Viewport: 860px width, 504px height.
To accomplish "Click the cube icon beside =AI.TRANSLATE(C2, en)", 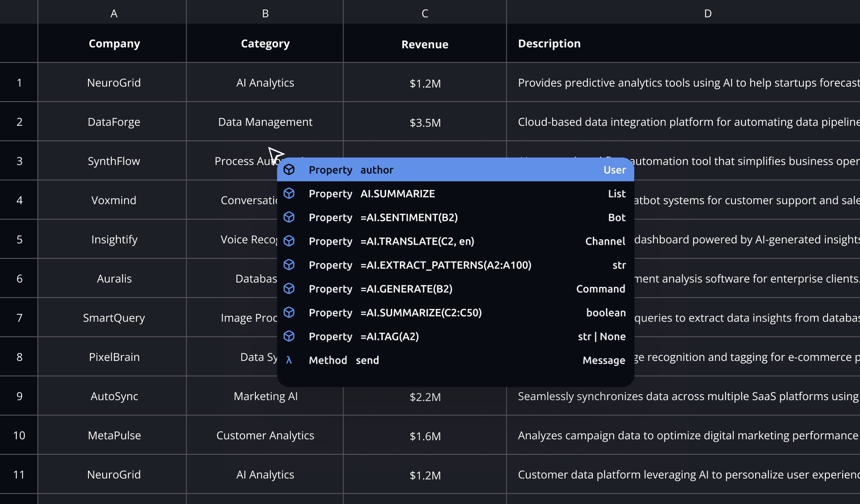I will (289, 241).
